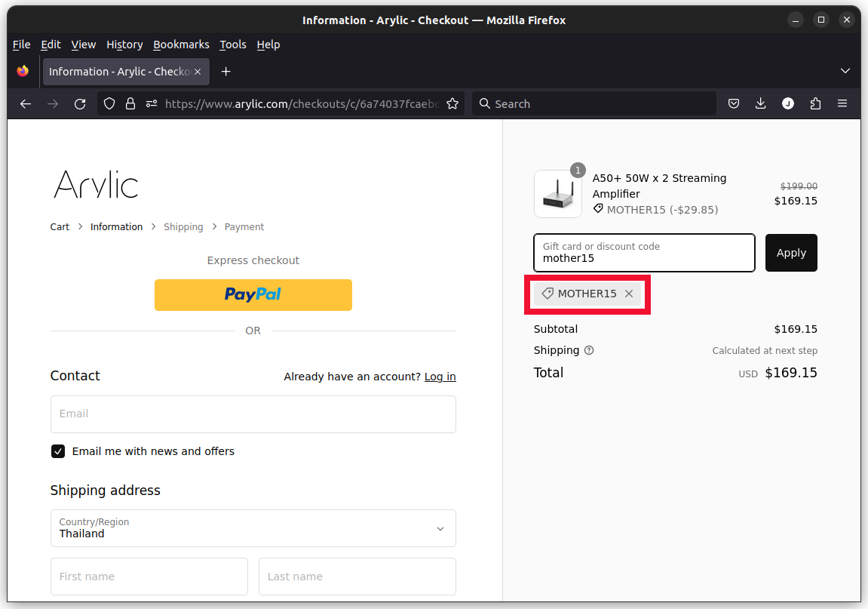Open site permissions icon in address bar
868x609 pixels.
click(x=151, y=103)
